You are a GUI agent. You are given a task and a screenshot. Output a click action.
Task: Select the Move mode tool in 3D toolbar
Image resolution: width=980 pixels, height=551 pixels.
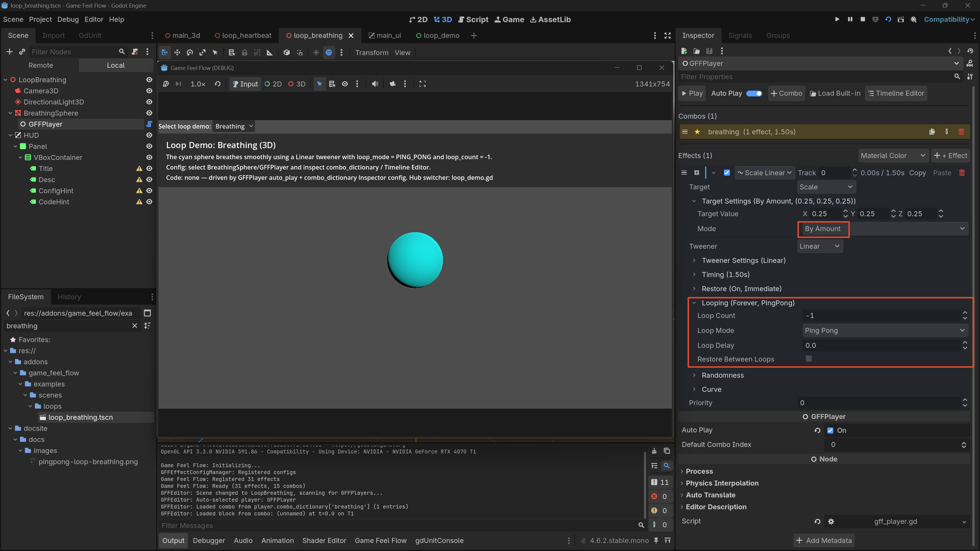tap(177, 52)
